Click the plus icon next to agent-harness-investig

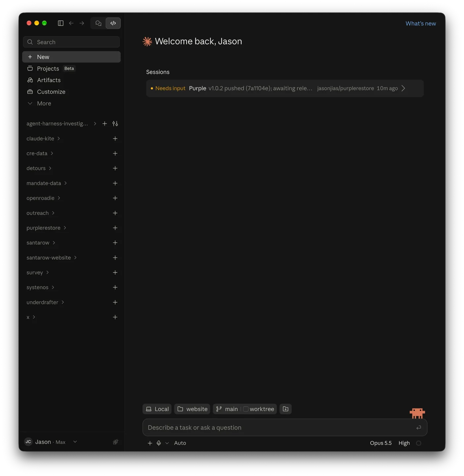coord(105,124)
